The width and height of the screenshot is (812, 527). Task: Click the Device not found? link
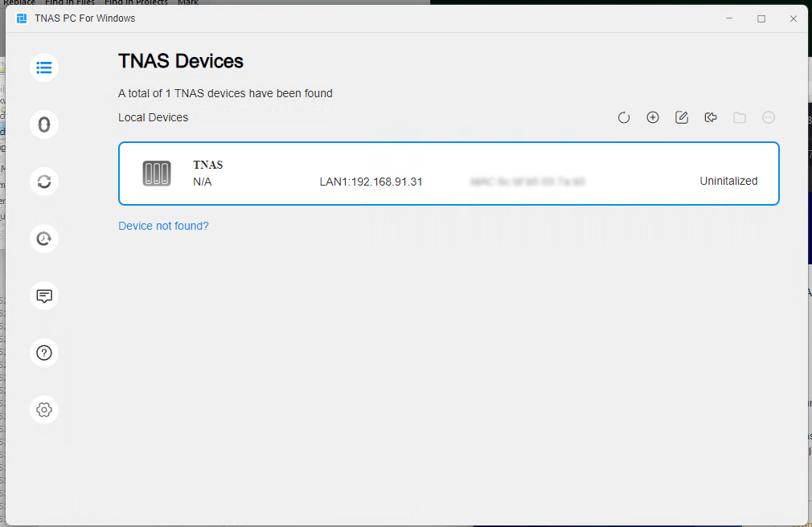pos(163,226)
